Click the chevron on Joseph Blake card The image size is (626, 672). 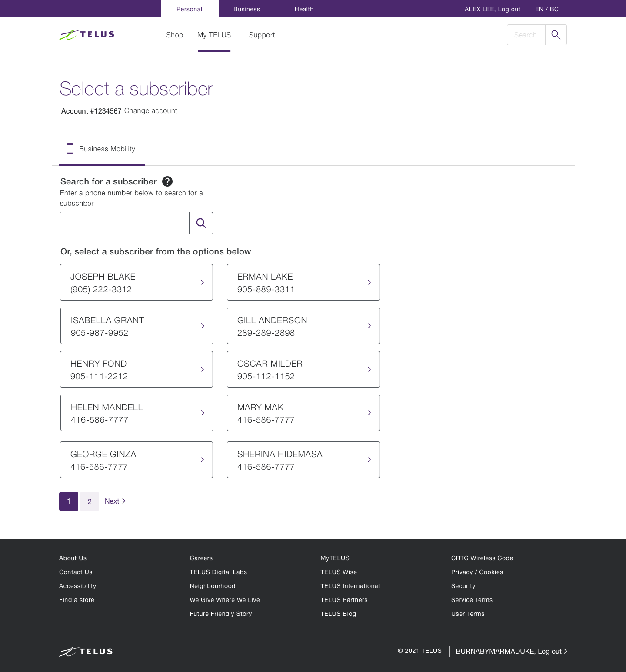(x=202, y=282)
